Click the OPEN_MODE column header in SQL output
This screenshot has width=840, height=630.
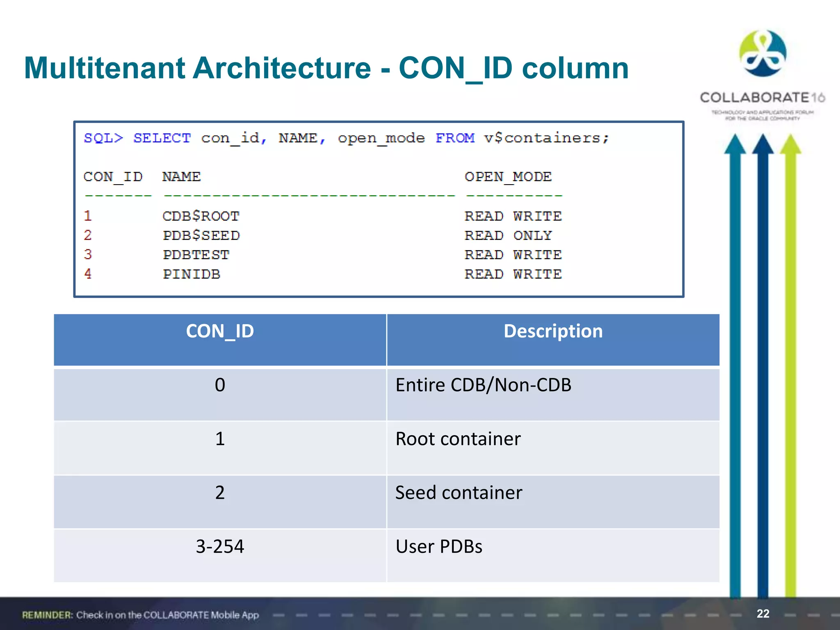coord(508,177)
